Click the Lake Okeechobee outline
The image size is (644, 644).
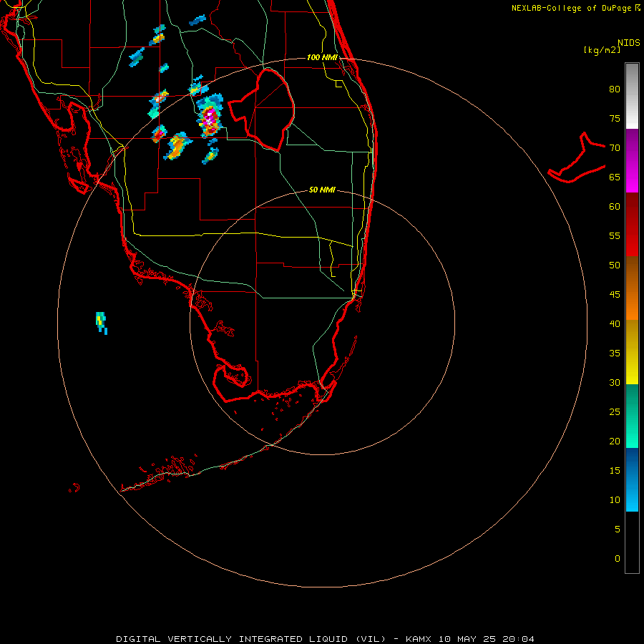coord(262,110)
